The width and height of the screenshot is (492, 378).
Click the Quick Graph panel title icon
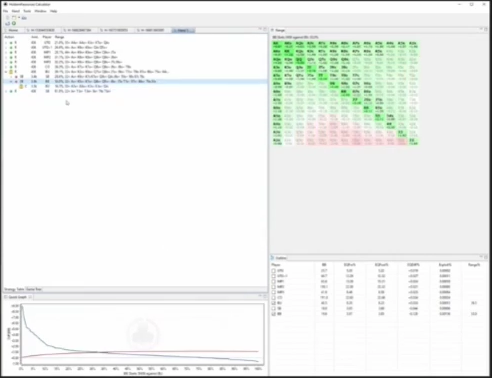tap(6, 297)
